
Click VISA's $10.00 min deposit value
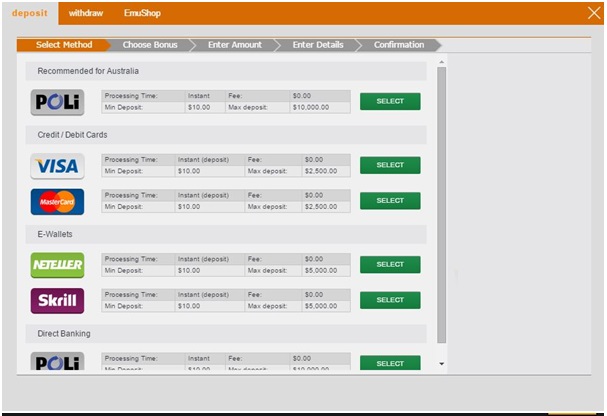[189, 171]
